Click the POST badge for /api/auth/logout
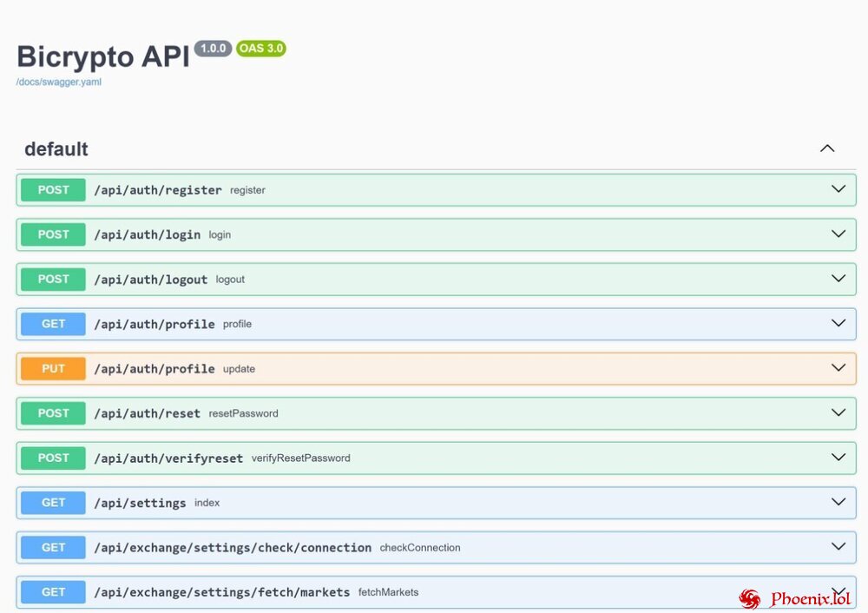The height and width of the screenshot is (613, 868). pos(53,280)
